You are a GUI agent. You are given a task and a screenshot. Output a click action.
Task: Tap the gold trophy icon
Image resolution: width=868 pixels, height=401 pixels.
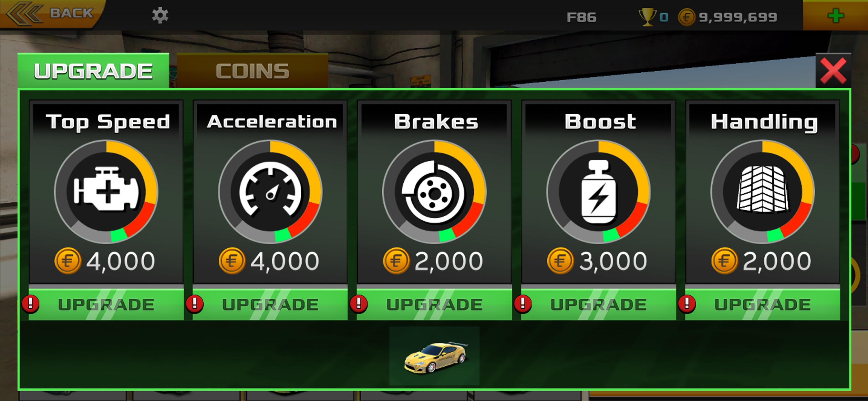[647, 17]
